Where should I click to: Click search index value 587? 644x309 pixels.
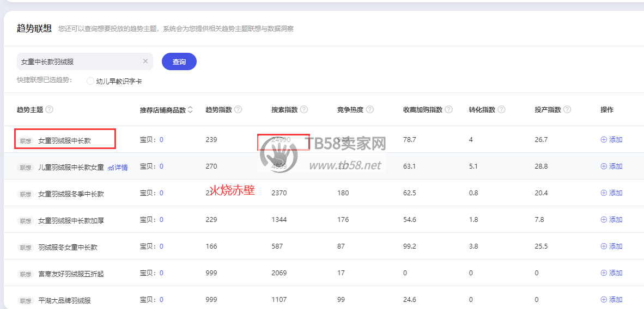[277, 246]
